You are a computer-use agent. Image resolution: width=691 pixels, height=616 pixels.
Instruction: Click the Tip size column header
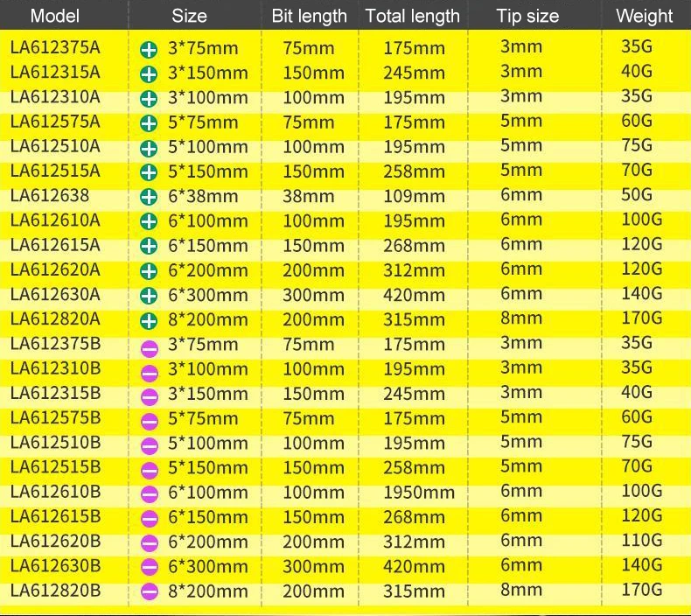point(527,17)
